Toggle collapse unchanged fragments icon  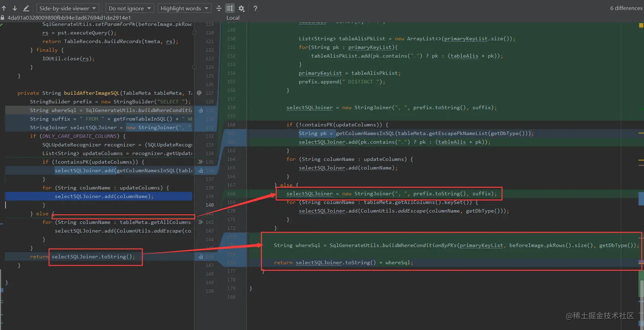[219, 8]
